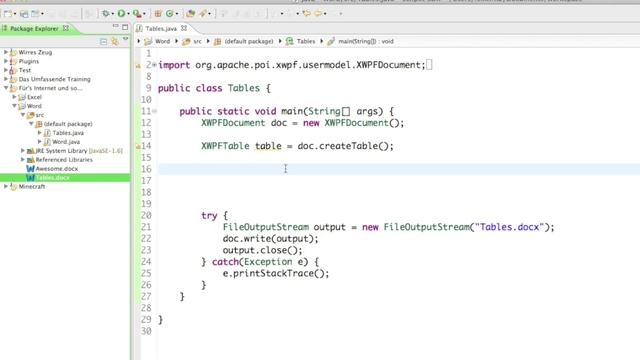Select the Tables.java editor tab
Screen dimensions: 640x360
pyautogui.click(x=161, y=29)
